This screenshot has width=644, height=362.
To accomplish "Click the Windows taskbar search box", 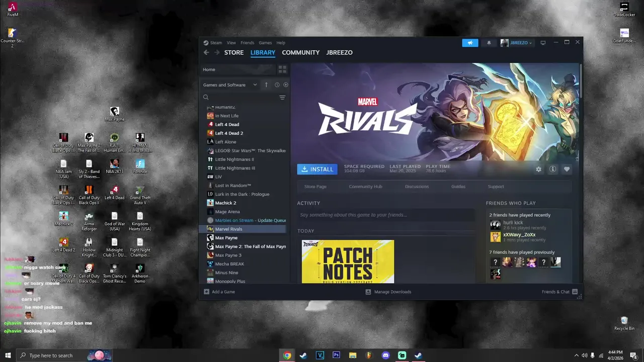I will tap(63, 355).
